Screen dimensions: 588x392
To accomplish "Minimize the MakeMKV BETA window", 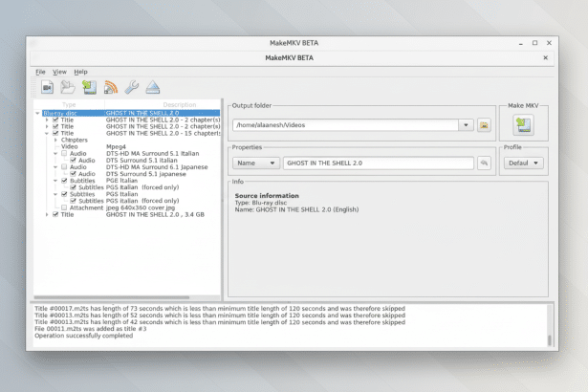I will [x=521, y=44].
